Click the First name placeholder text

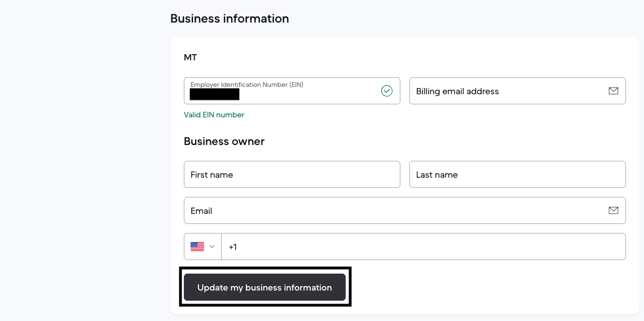coord(211,175)
